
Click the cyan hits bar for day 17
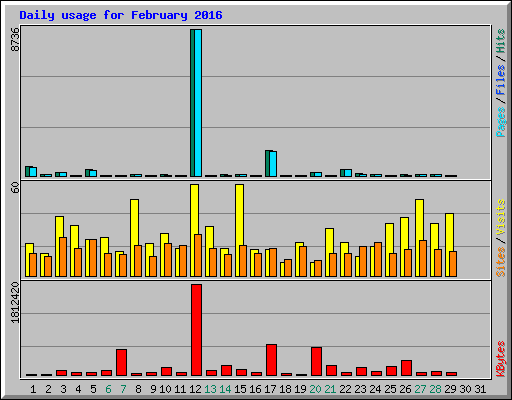pyautogui.click(x=273, y=164)
